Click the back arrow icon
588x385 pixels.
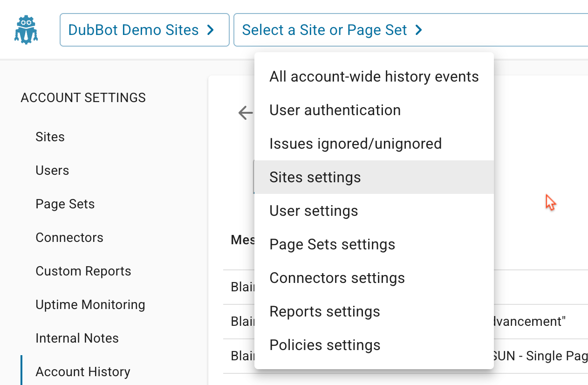(x=245, y=113)
